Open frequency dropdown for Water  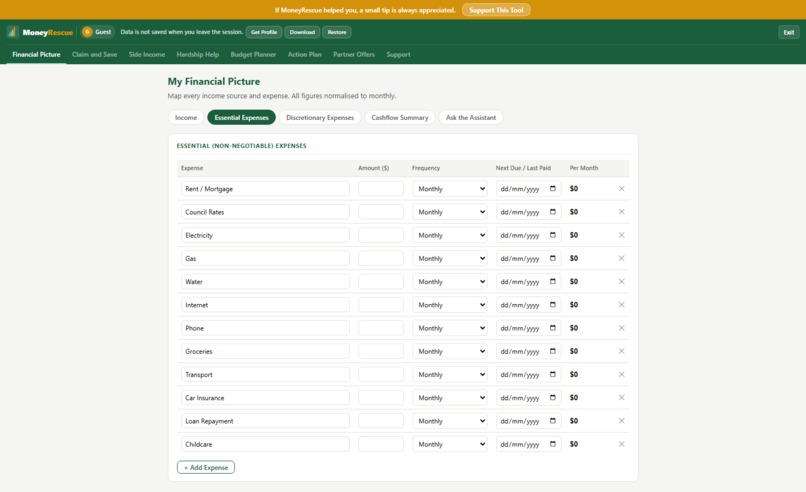pos(450,282)
